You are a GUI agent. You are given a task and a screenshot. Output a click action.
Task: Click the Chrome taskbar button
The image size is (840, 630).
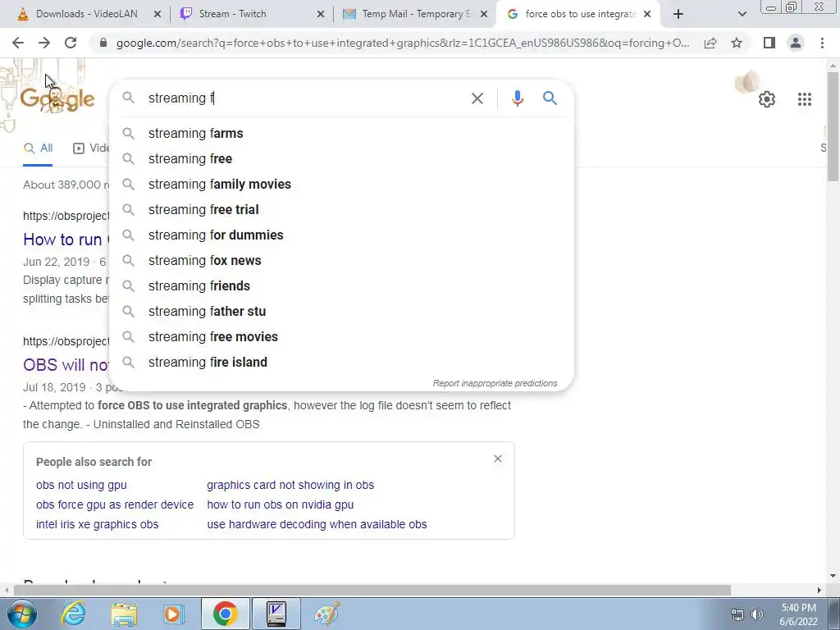tap(225, 614)
